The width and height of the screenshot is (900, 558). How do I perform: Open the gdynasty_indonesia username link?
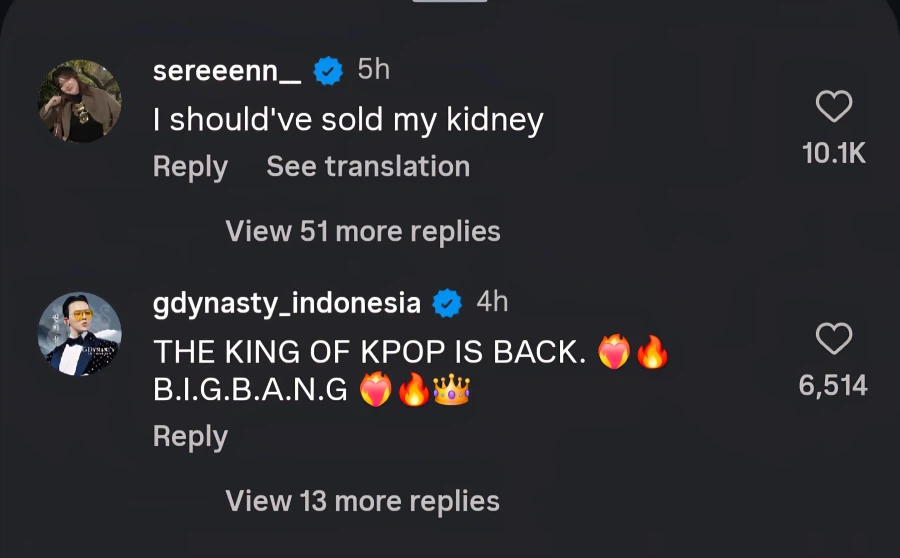tap(286, 302)
